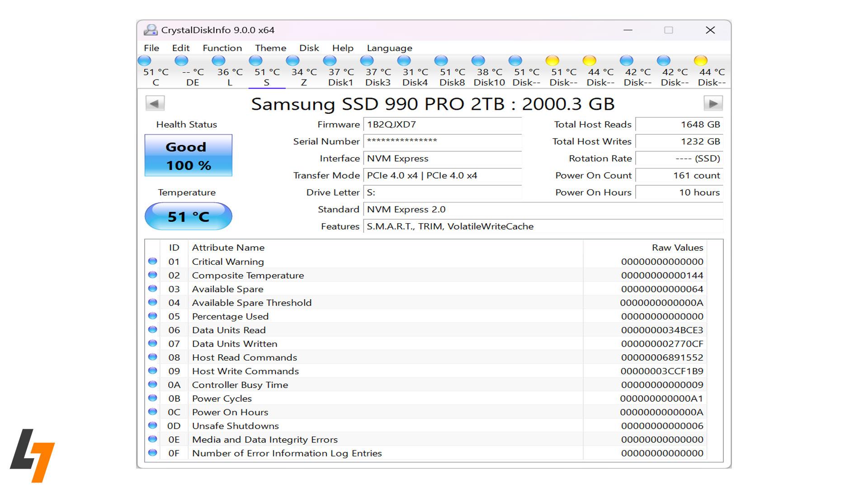Image resolution: width=868 pixels, height=488 pixels.
Task: Open the Theme menu
Action: [270, 48]
